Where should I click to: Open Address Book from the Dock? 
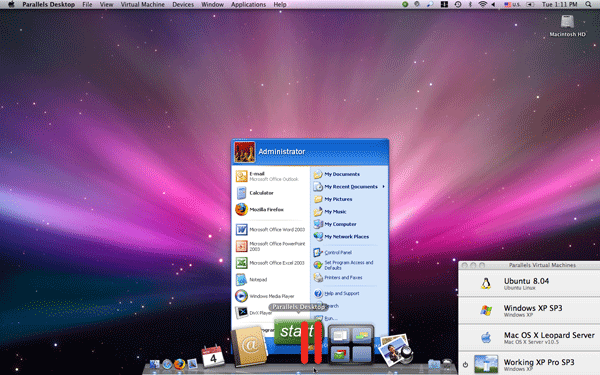[x=249, y=346]
